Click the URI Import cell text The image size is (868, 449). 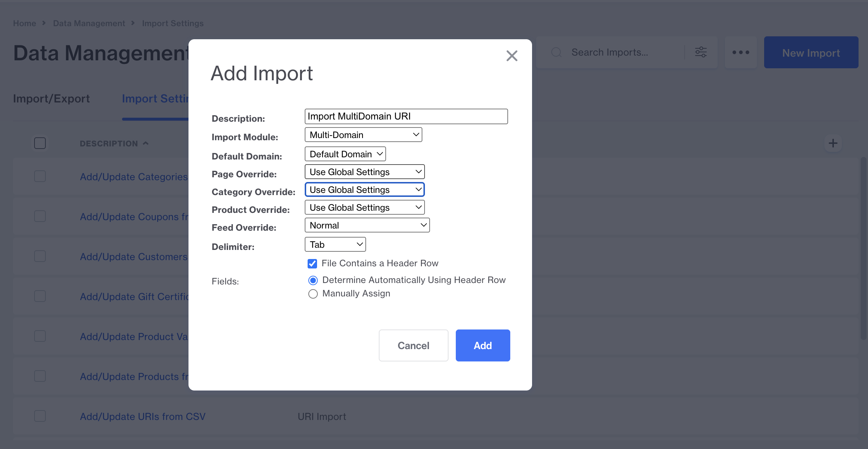[322, 417]
